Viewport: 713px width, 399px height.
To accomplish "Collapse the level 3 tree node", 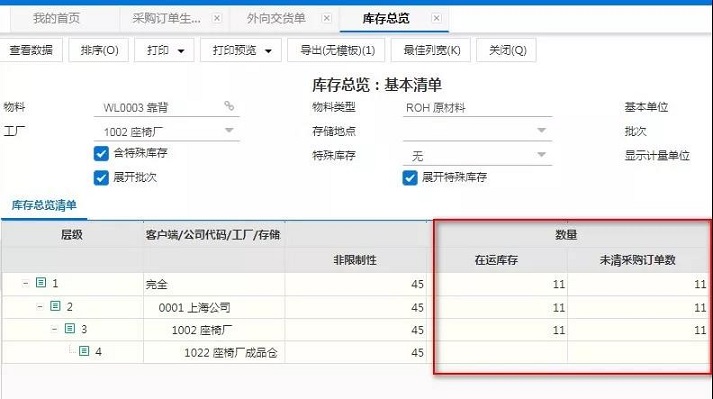I will click(x=55, y=328).
